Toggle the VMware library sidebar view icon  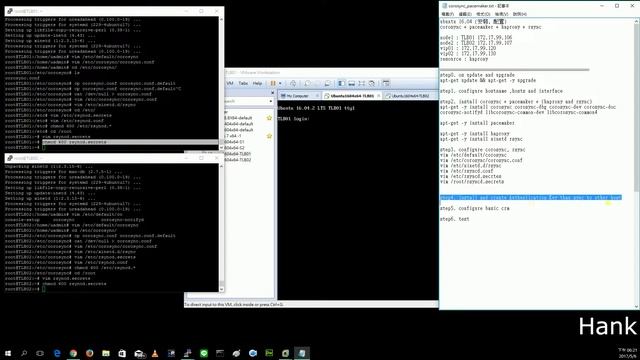pos(341,83)
